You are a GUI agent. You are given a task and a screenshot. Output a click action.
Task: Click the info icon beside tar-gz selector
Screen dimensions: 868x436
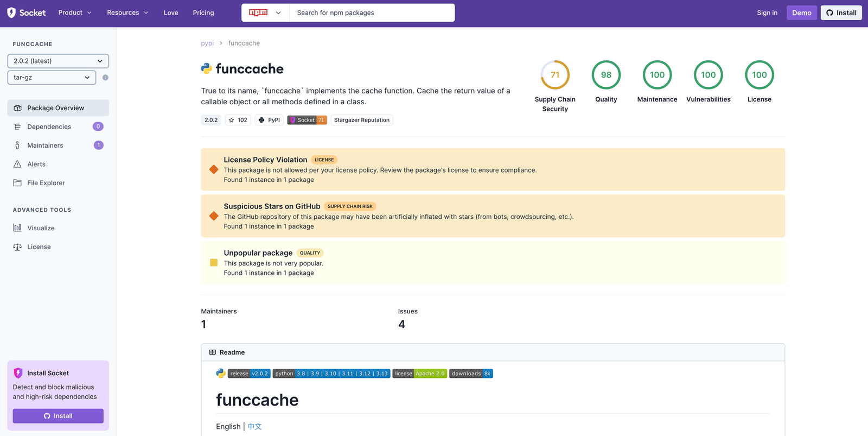105,78
